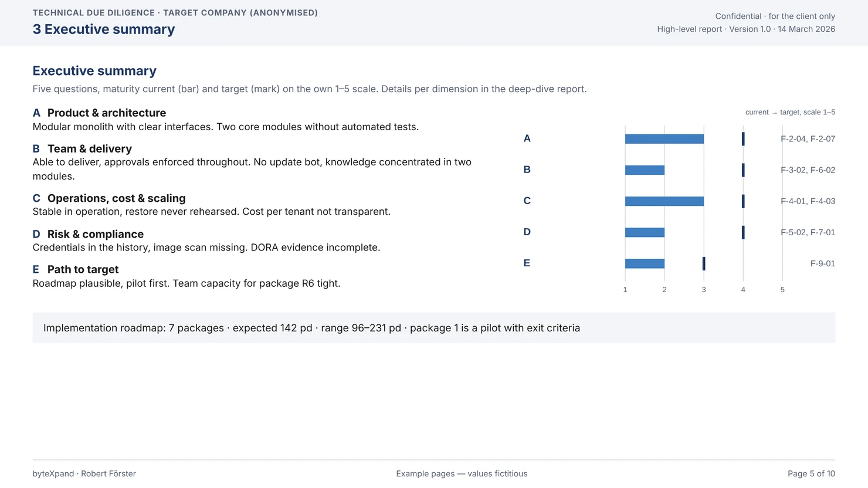The width and height of the screenshot is (868, 488).
Task: Select the "High-level report · Version 1.0 · 14 March 2026" line
Action: [x=746, y=29]
